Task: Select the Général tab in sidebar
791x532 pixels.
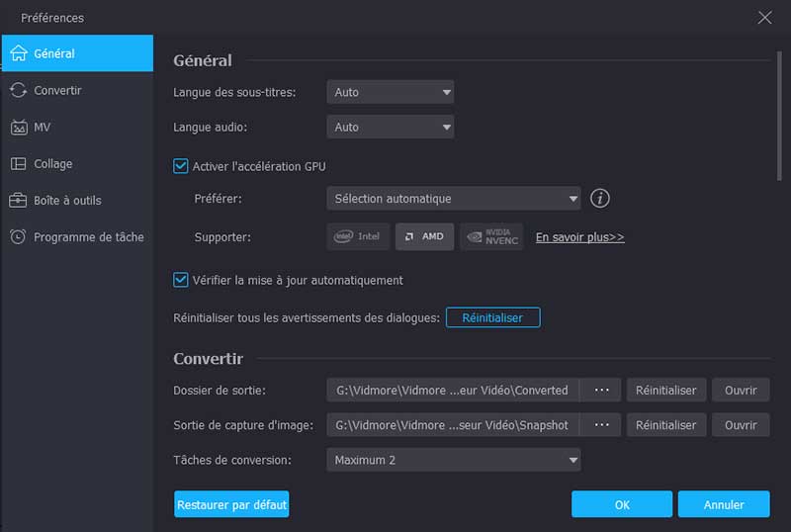Action: tap(77, 53)
